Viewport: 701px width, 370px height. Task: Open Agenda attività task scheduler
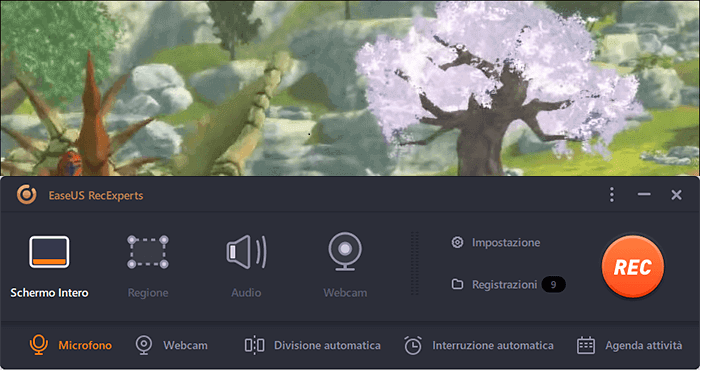[x=629, y=345]
